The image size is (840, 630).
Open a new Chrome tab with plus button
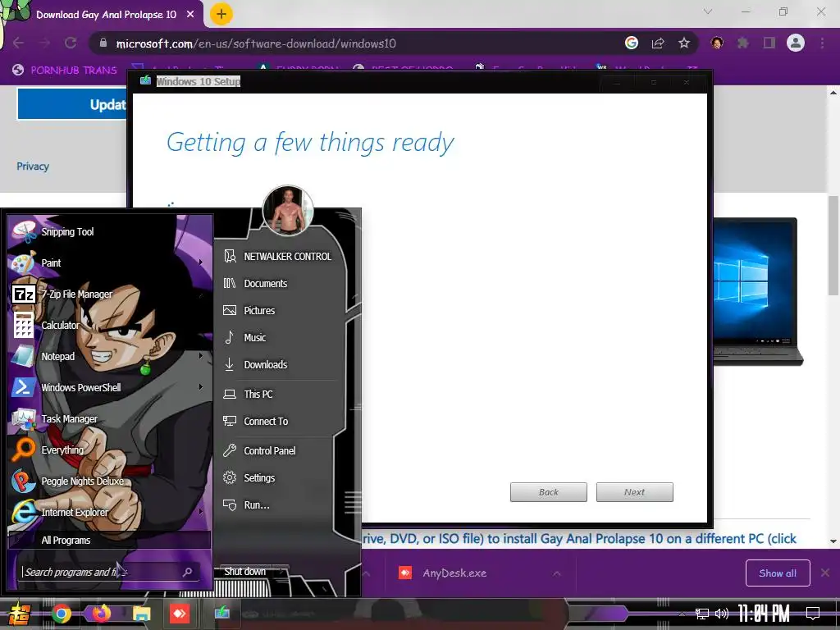click(x=221, y=14)
